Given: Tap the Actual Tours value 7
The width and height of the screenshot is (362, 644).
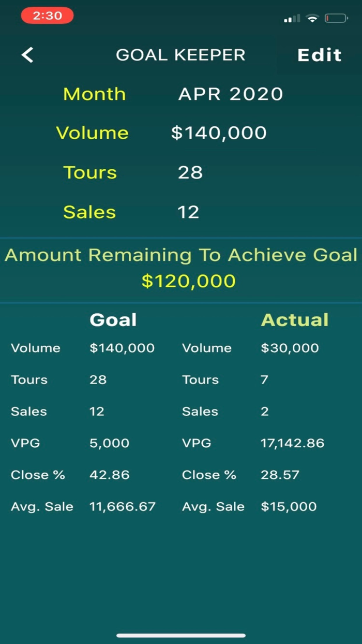Looking at the screenshot, I should click(264, 379).
